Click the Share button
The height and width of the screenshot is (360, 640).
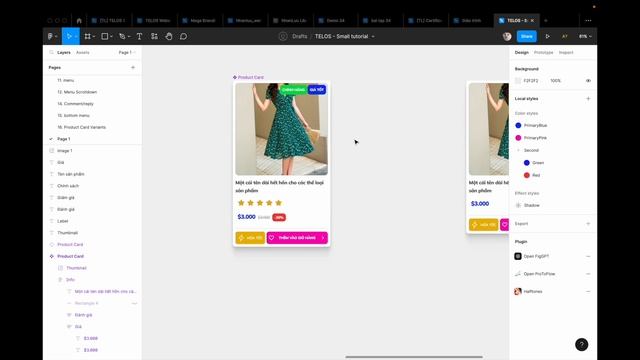pos(527,36)
